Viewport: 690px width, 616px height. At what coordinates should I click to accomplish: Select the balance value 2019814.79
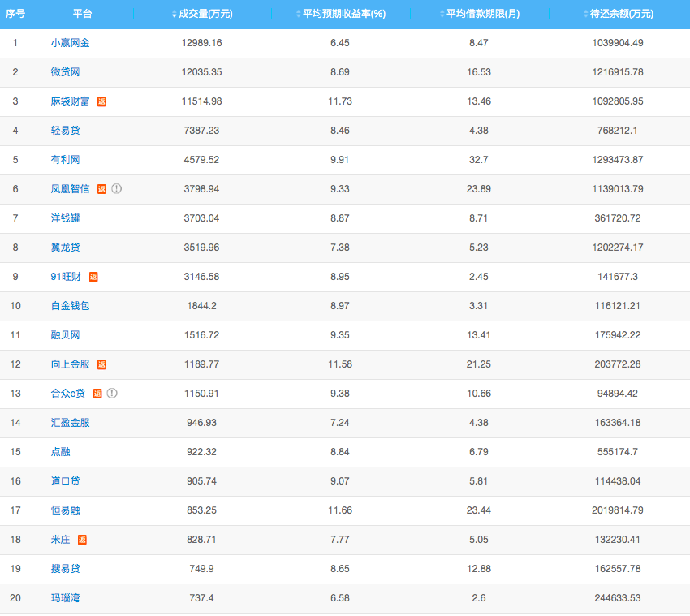click(x=618, y=510)
